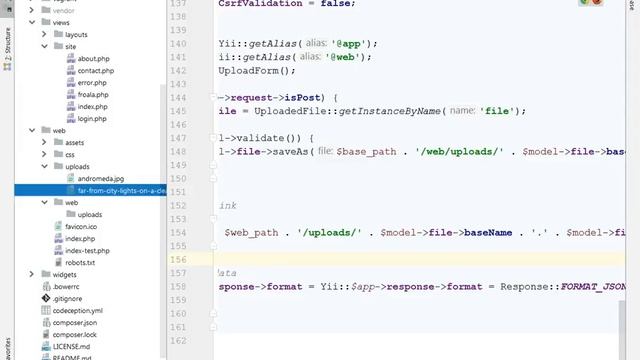This screenshot has width=640, height=360.
Task: Click the $web_path variable on line 154
Action: tap(251, 233)
